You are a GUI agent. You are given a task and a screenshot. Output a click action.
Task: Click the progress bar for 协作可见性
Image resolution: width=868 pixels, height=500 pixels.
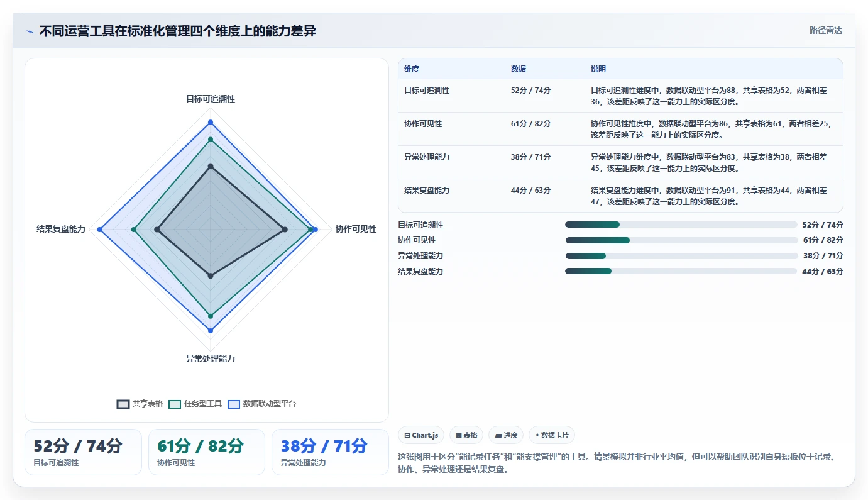(x=681, y=240)
